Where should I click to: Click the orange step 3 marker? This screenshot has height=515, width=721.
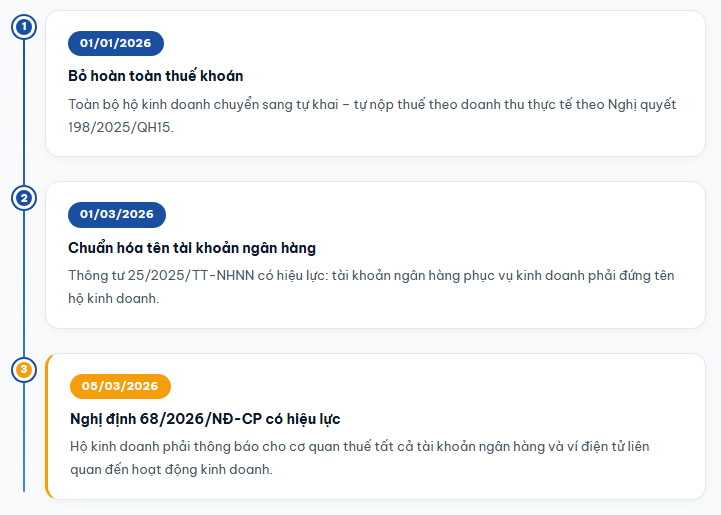24,370
